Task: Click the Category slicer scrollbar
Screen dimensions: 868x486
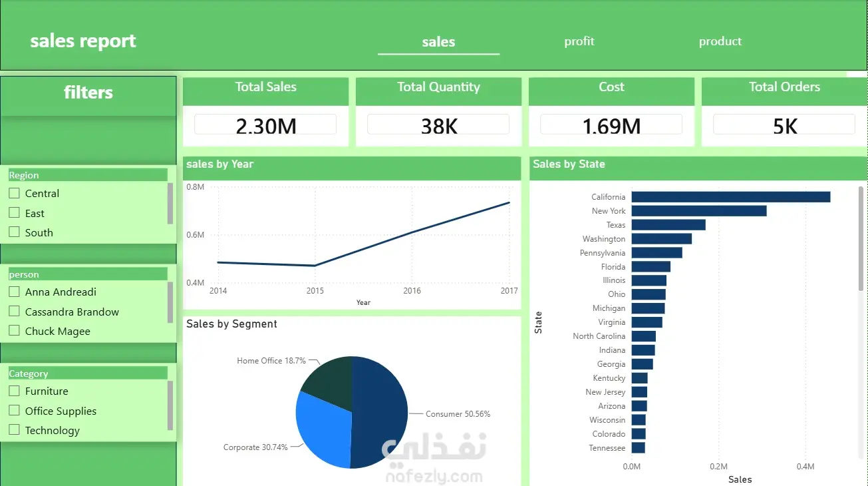Action: point(170,405)
